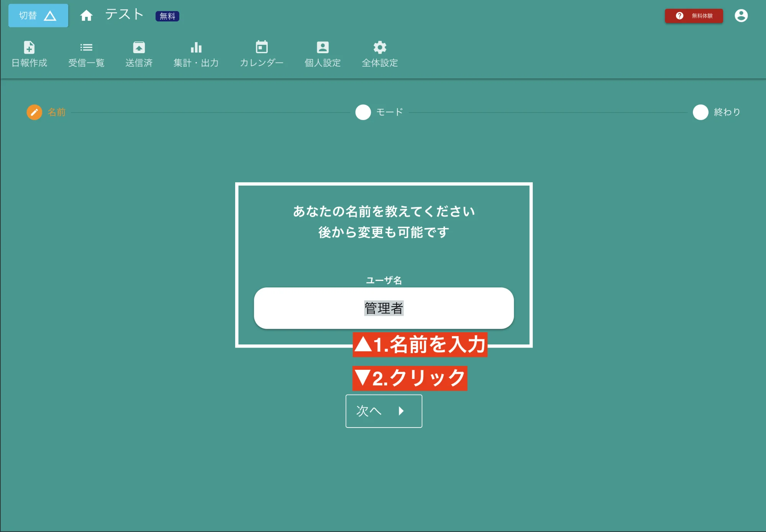Expand the 切替 workspace switcher
Viewport: 766px width, 532px height.
pyautogui.click(x=38, y=15)
